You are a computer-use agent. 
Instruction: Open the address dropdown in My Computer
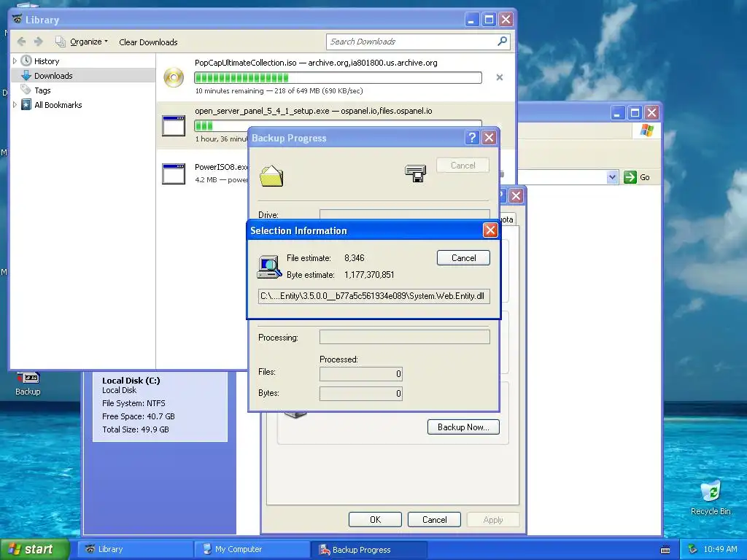[613, 177]
